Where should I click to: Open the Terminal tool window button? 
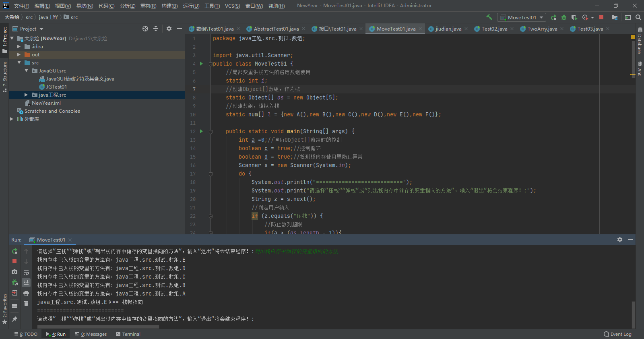coord(128,334)
